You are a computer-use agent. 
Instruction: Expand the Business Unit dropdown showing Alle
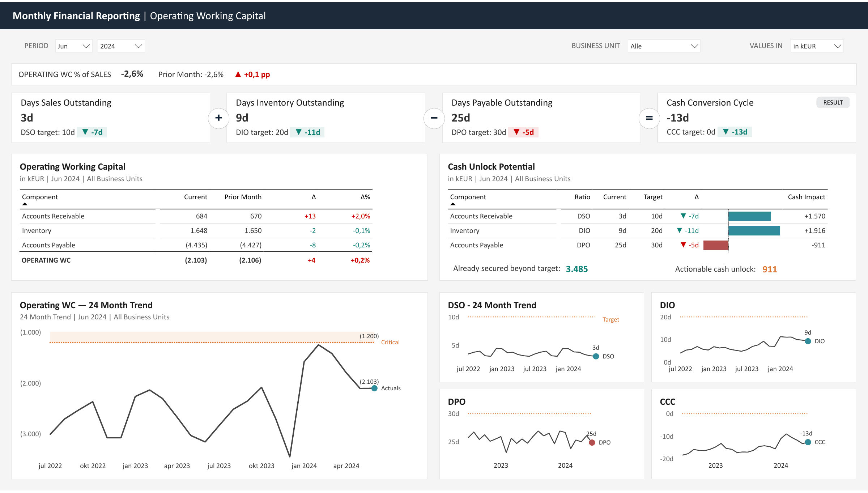pos(664,46)
